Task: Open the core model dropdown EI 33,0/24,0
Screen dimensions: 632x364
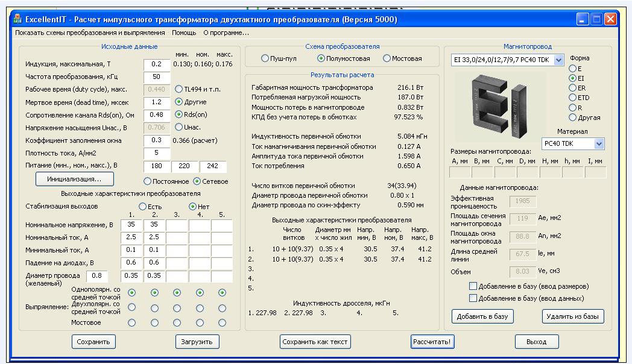Action: pyautogui.click(x=558, y=60)
